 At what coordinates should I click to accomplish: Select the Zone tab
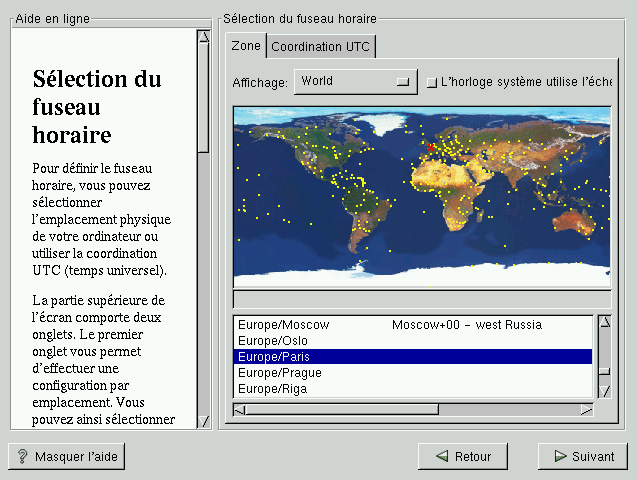pyautogui.click(x=246, y=46)
